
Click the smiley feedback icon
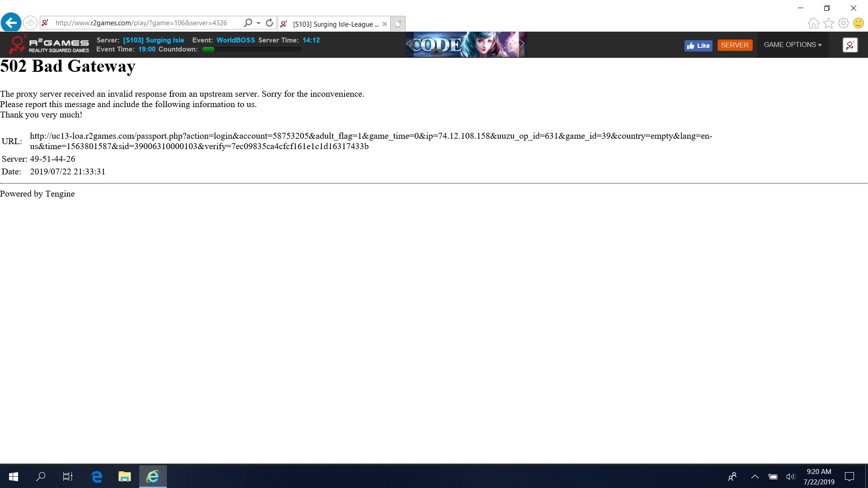point(858,23)
